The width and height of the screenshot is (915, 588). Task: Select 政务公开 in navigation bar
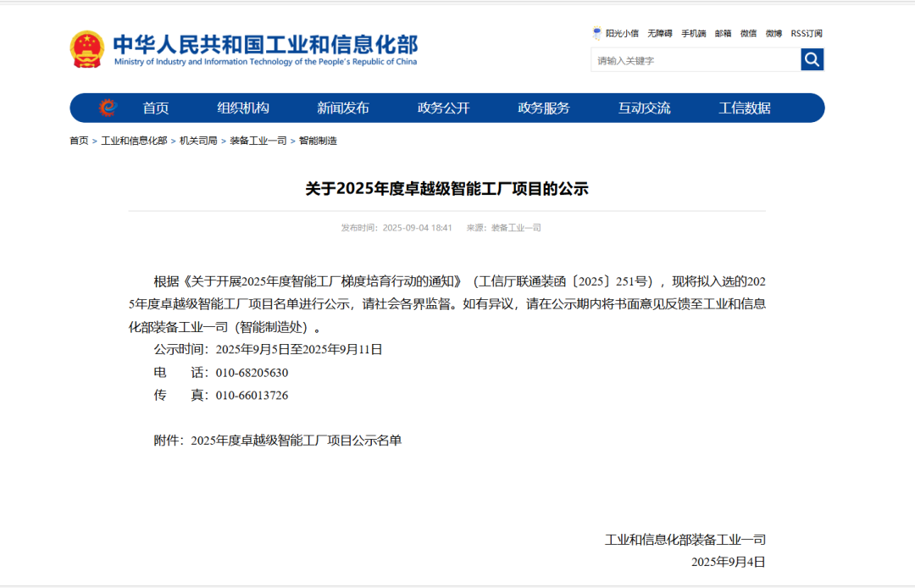click(443, 108)
